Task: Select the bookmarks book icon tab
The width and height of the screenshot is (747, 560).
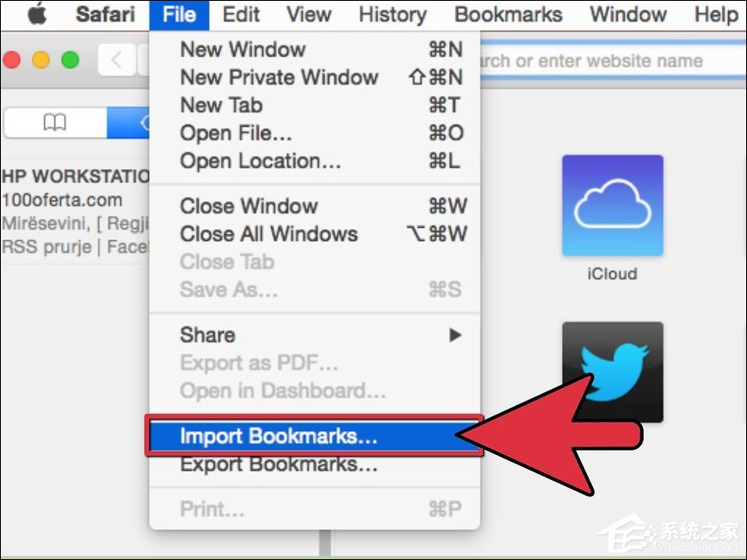Action: [55, 122]
